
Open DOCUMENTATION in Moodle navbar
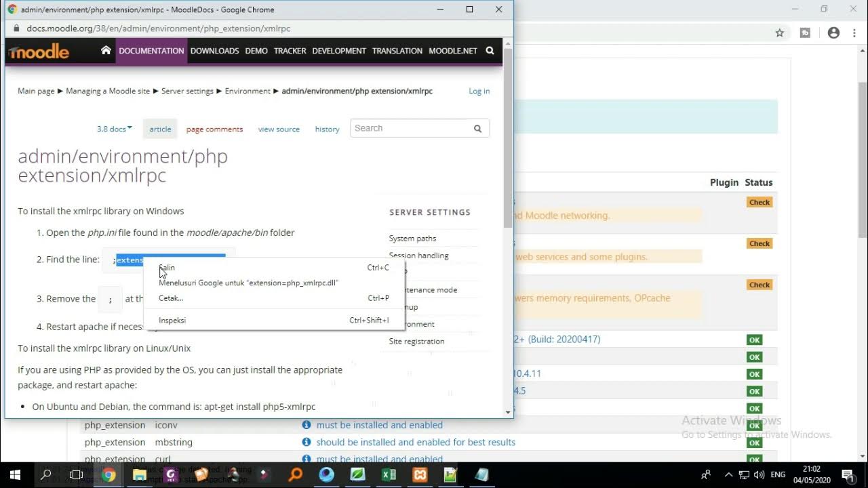pyautogui.click(x=151, y=51)
